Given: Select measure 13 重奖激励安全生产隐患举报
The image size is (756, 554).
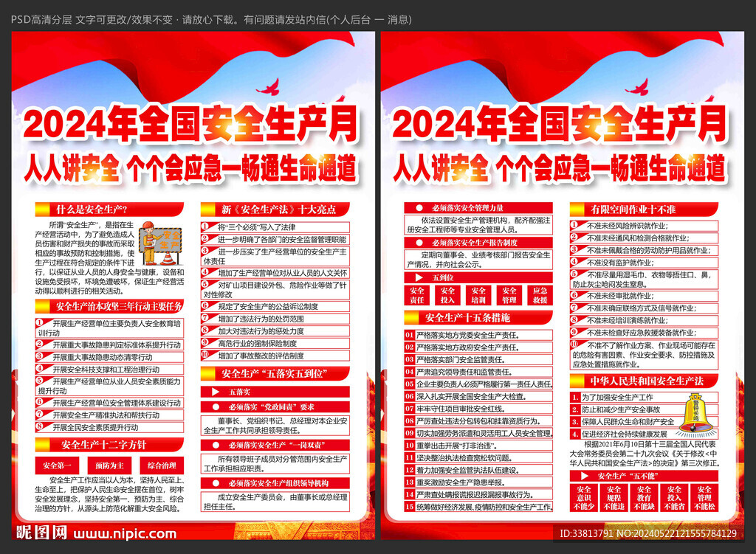Looking at the screenshot, I should [478, 482].
